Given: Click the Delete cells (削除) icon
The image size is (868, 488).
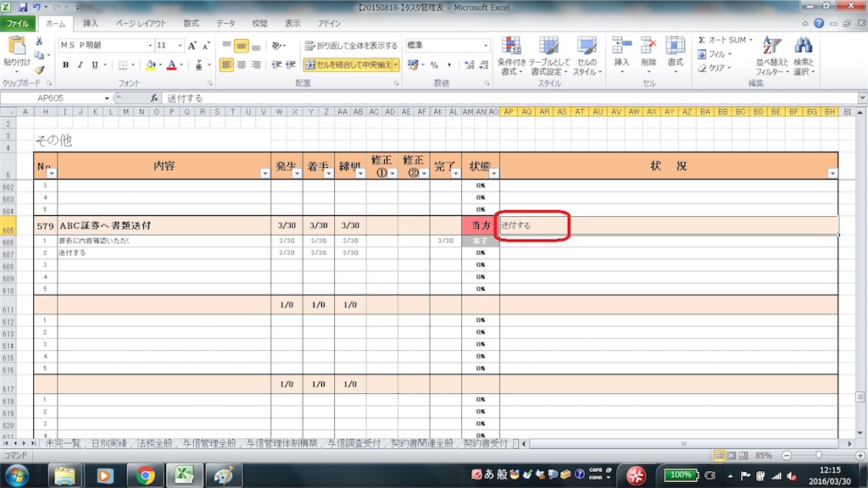Looking at the screenshot, I should 648,47.
